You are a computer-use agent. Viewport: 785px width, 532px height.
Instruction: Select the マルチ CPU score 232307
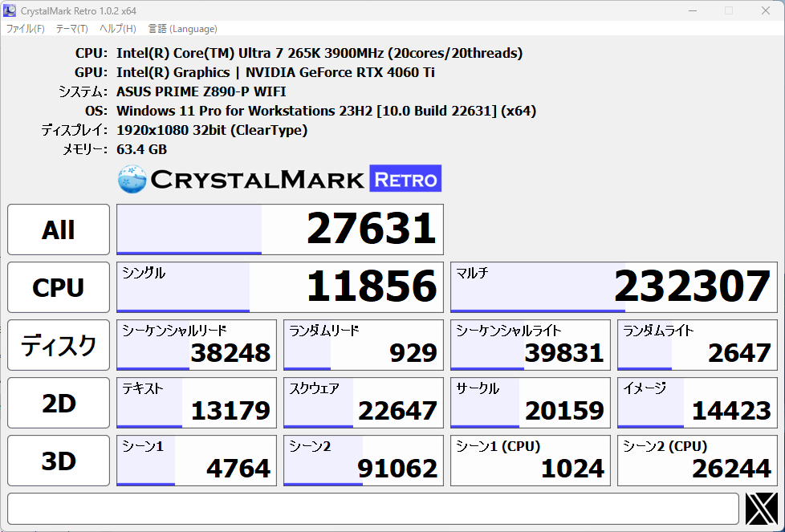(x=614, y=287)
